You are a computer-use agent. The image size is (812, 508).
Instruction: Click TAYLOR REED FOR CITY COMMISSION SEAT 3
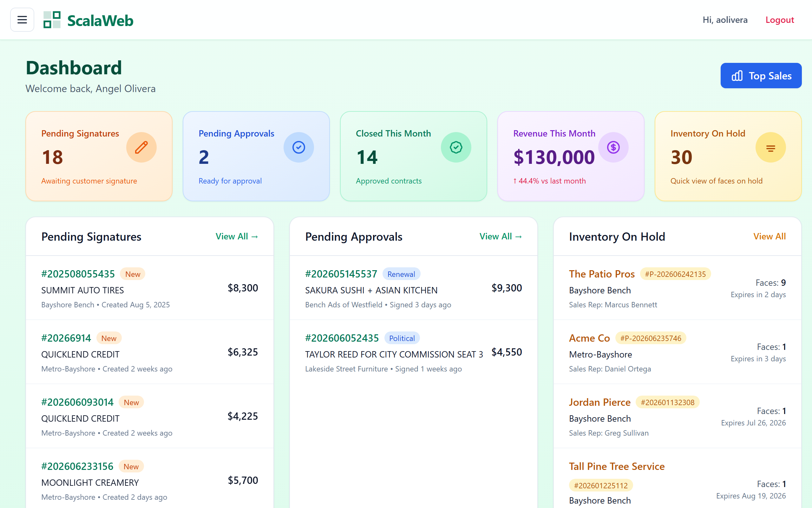click(x=394, y=354)
